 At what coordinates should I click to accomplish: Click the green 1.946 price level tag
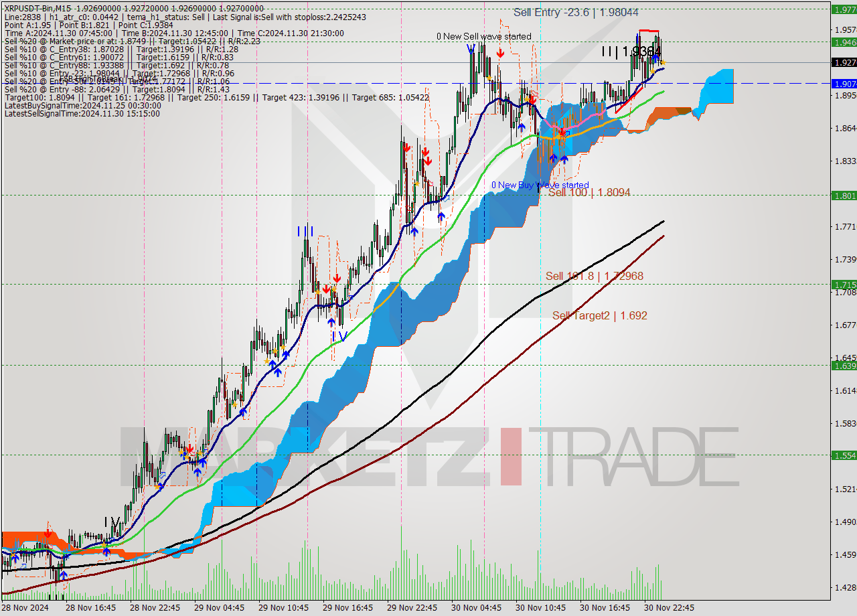843,42
